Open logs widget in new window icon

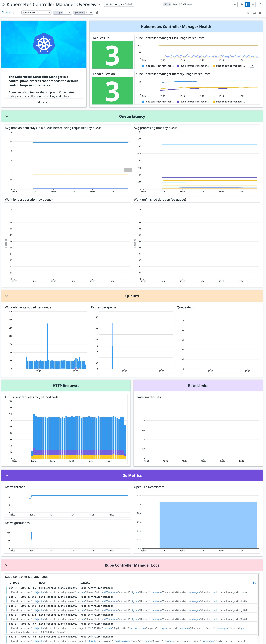(x=254, y=583)
